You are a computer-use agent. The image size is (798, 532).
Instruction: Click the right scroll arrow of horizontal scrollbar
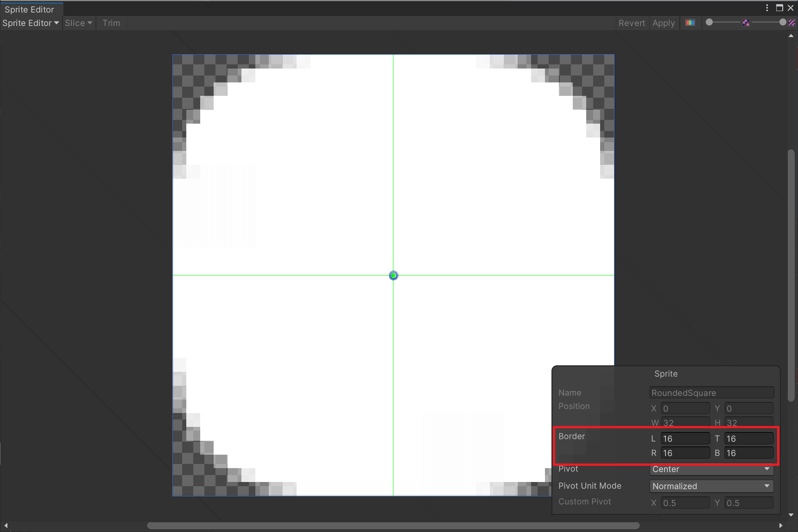point(781,526)
